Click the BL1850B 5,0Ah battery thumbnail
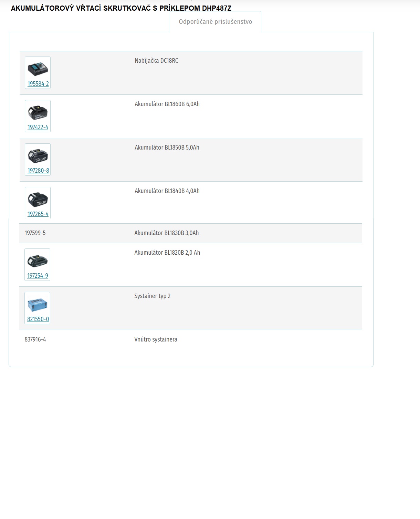Viewport: 420px width, 519px height. pyautogui.click(x=38, y=156)
